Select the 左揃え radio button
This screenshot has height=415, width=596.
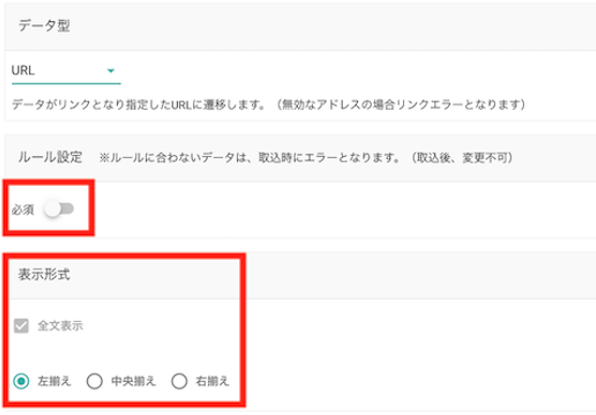[21, 381]
